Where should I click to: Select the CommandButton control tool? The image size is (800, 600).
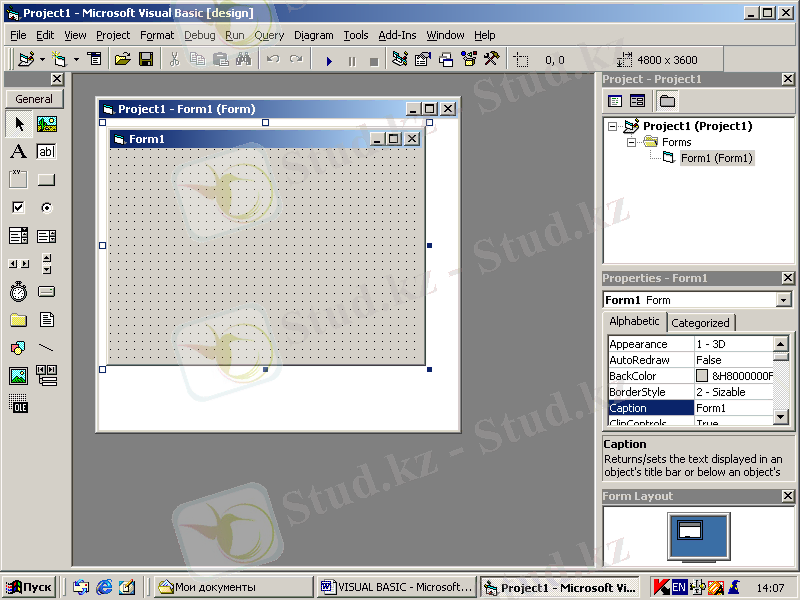pyautogui.click(x=46, y=179)
